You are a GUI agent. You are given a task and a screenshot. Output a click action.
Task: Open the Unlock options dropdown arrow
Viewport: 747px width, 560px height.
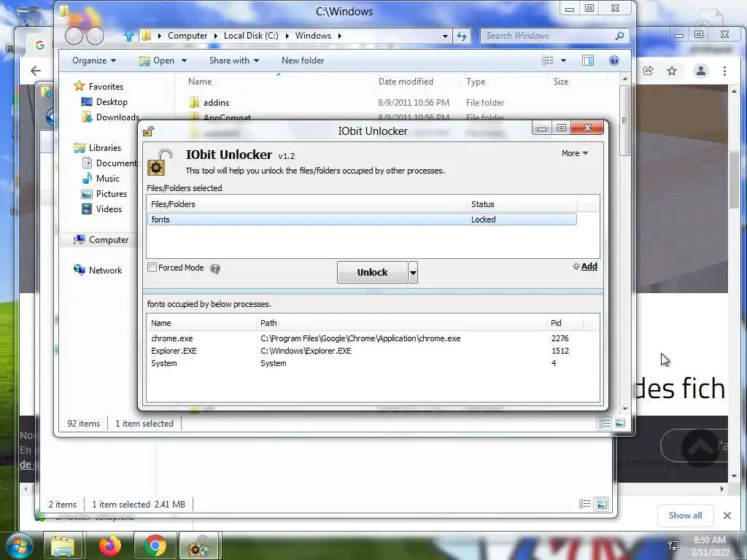tap(413, 273)
